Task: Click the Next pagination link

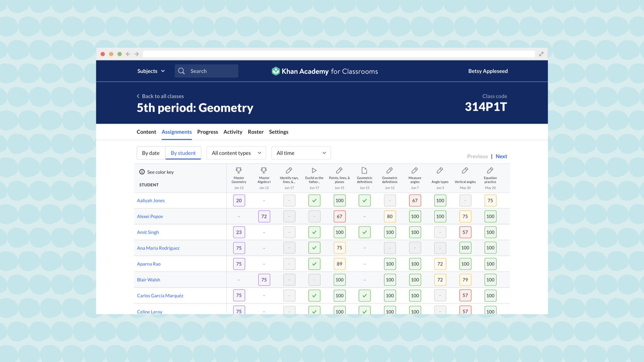Action: [x=501, y=156]
